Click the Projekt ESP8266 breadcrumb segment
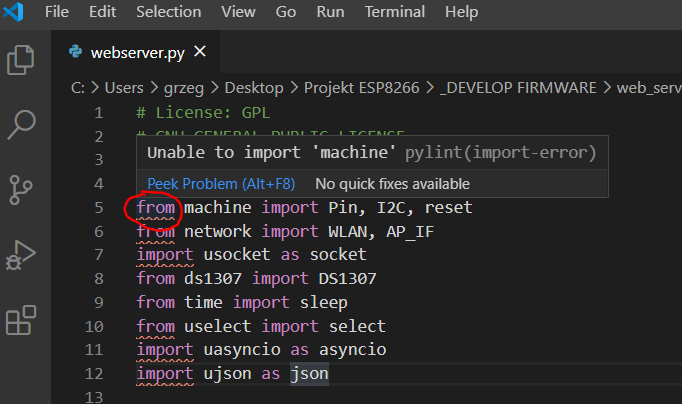Screen dimensions: 682x404 click(x=361, y=88)
